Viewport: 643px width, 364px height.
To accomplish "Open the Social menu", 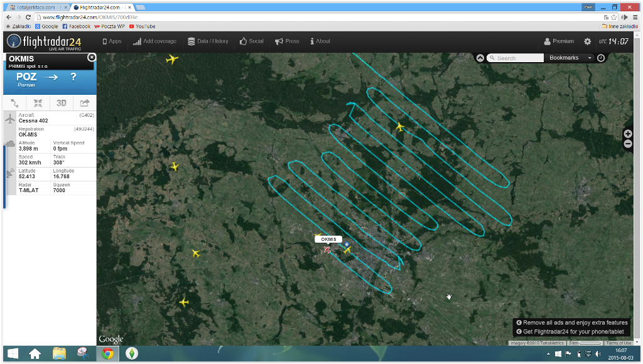I will tap(251, 41).
